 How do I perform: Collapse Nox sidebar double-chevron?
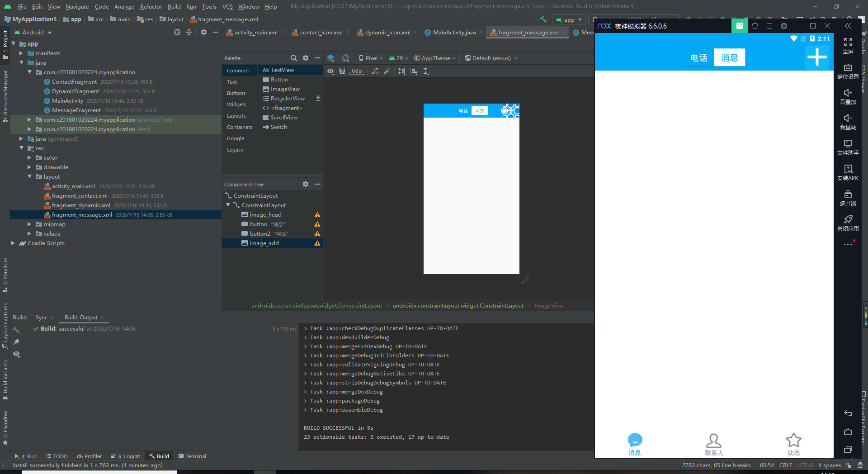(x=848, y=26)
